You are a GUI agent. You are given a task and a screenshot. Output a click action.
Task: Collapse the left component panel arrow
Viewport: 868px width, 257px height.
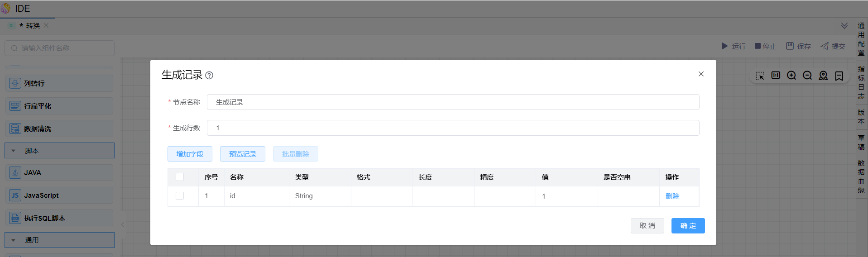pyautogui.click(x=123, y=224)
